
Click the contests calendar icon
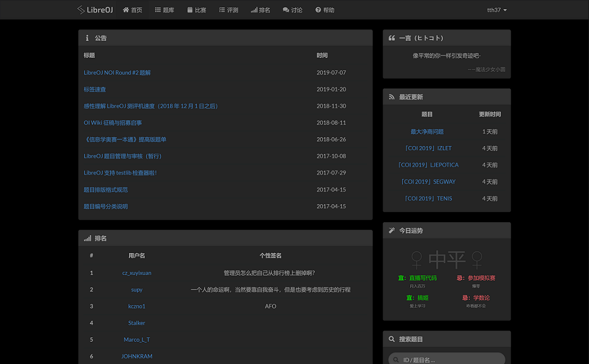[190, 10]
